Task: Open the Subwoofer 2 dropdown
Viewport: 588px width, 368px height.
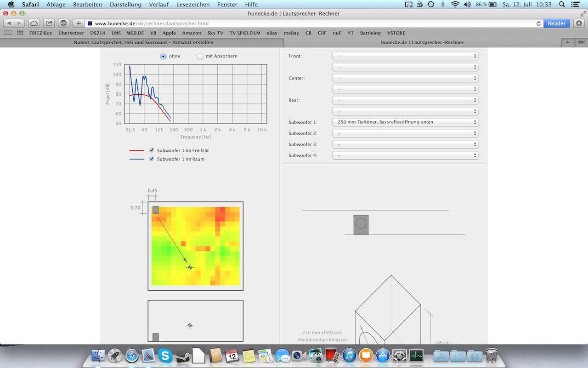Action: [x=405, y=133]
